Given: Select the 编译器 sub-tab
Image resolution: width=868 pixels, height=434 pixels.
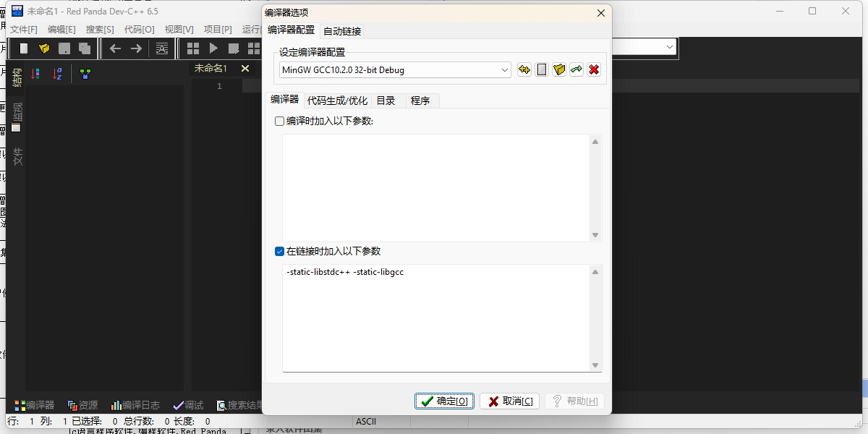Looking at the screenshot, I should 284,100.
